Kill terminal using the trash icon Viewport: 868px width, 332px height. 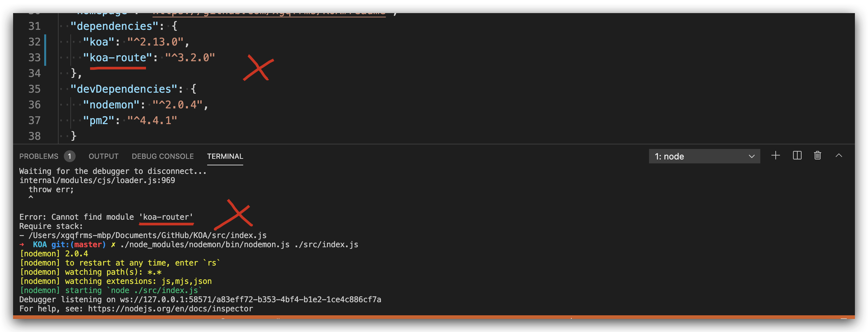[818, 156]
